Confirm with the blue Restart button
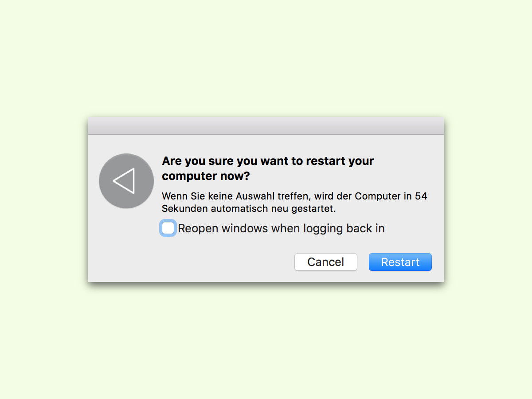This screenshot has height=399, width=532. point(400,262)
